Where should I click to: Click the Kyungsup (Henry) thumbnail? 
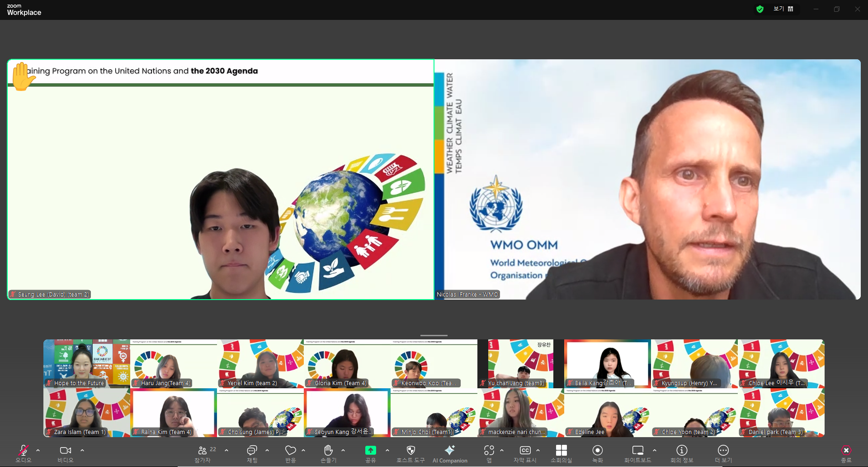point(694,364)
